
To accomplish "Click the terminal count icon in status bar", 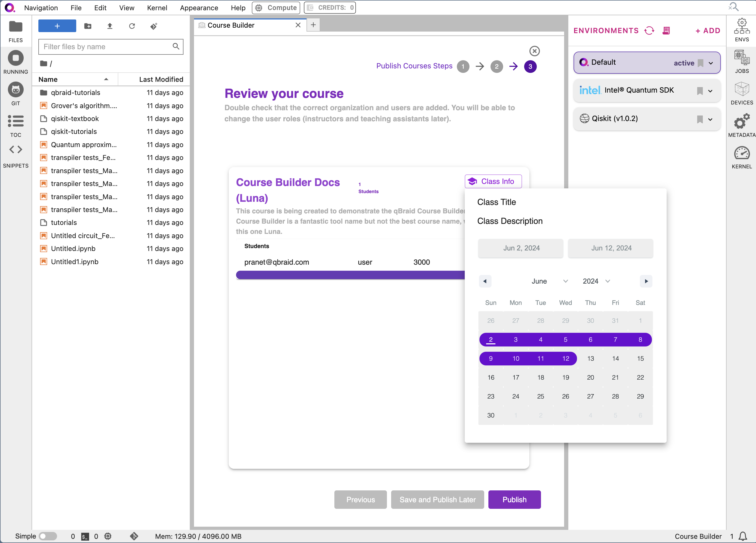I will point(85,536).
